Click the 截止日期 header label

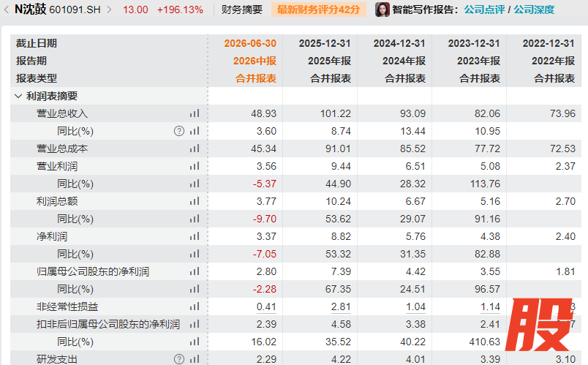click(x=37, y=43)
